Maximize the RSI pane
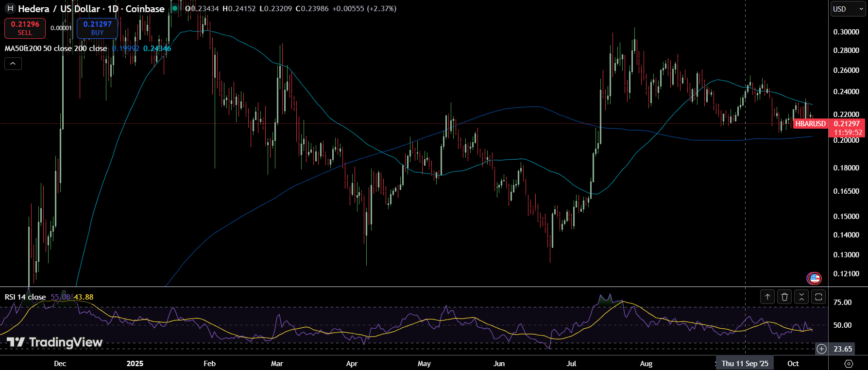 coord(818,297)
